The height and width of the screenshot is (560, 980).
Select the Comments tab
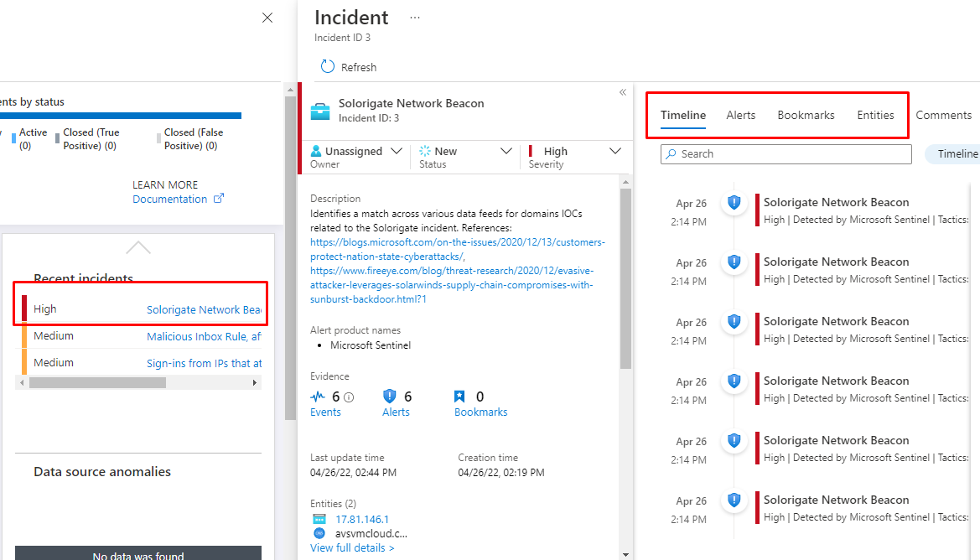tap(943, 115)
